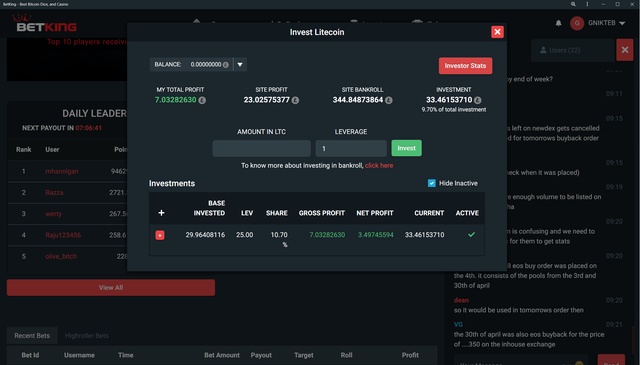Screen dimensions: 640x365
Task: Click the Leverage input field
Action: [x=351, y=148]
